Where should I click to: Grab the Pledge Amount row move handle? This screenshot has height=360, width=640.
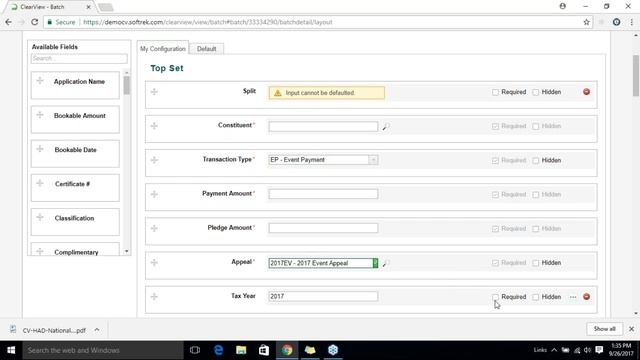(154, 228)
